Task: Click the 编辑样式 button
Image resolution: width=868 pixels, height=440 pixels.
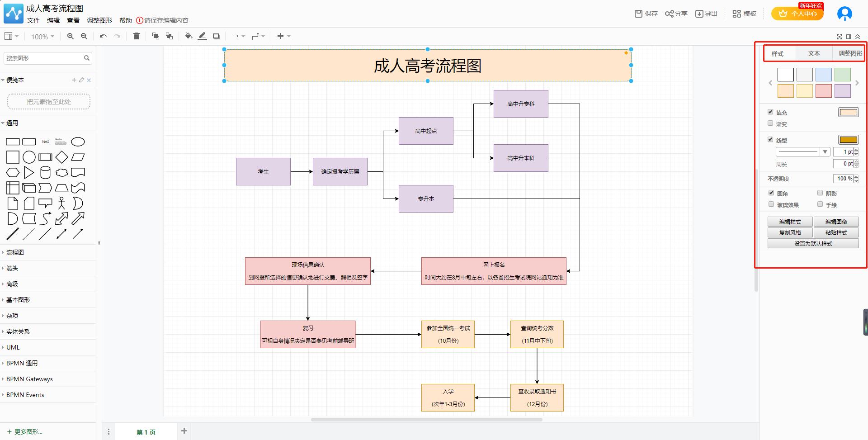Action: pyautogui.click(x=789, y=221)
